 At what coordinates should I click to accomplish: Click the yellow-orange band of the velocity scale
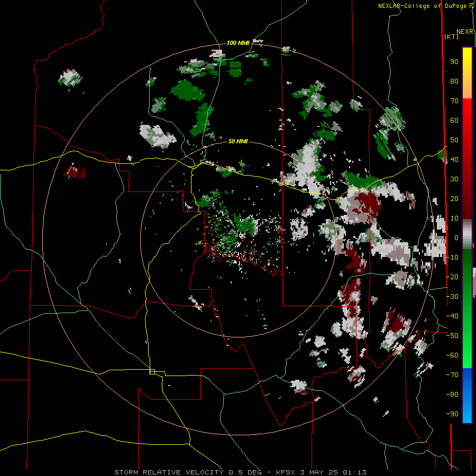(467, 72)
